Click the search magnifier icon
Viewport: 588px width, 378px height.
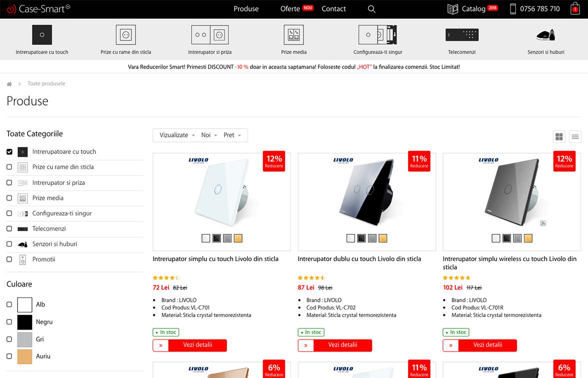(x=371, y=9)
